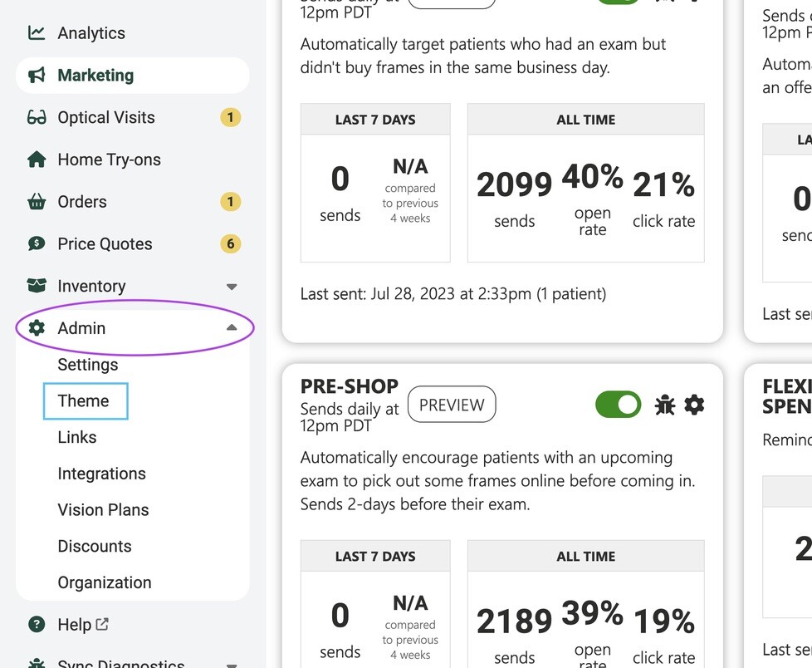
Task: Click the Orders basket icon
Action: click(x=37, y=202)
